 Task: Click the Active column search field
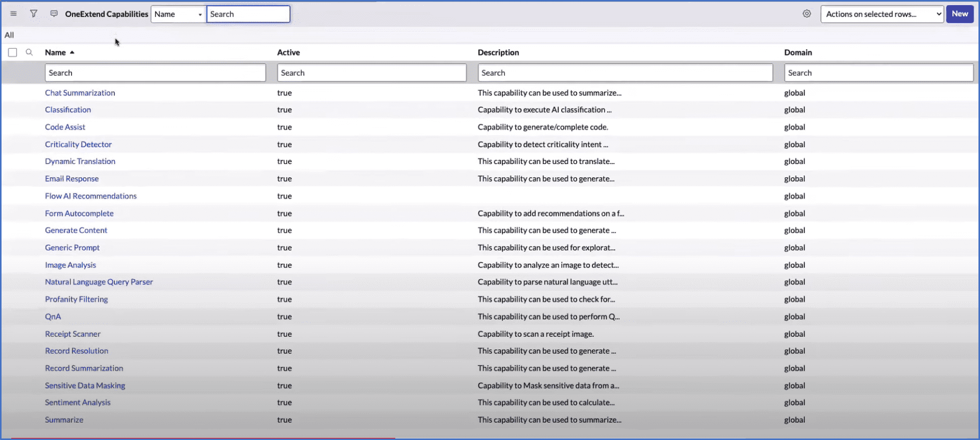(x=372, y=73)
